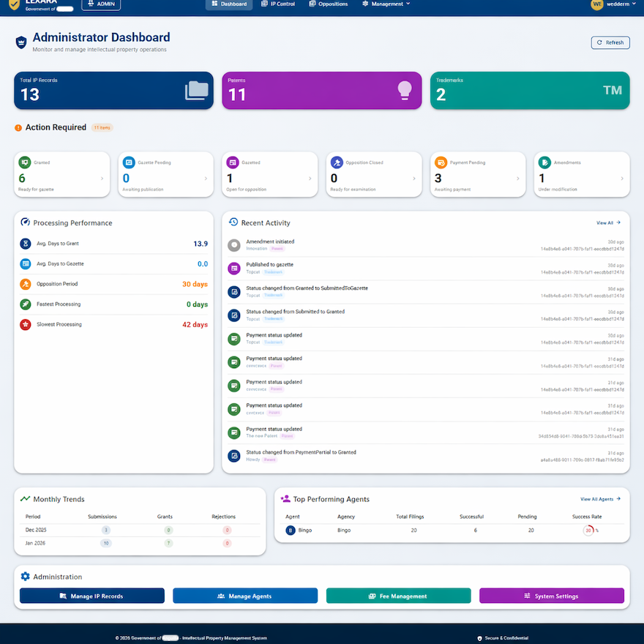Click the Action Required warning icon
The width and height of the screenshot is (644, 644).
coord(18,128)
